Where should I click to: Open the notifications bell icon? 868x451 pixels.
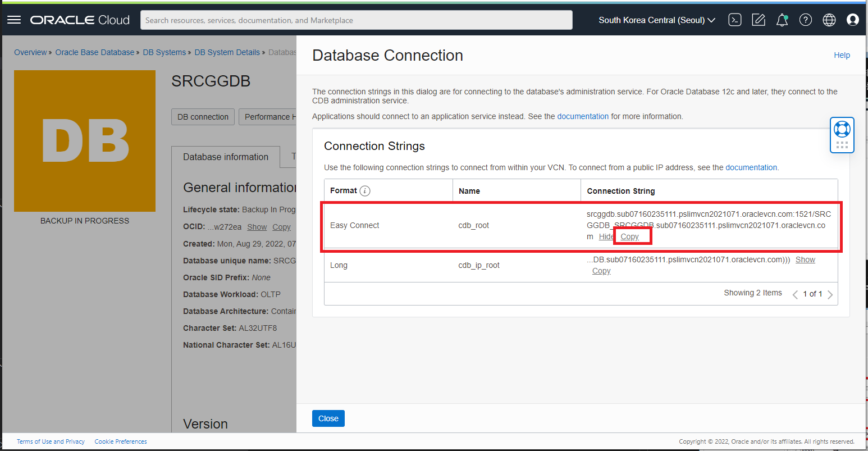pos(782,20)
